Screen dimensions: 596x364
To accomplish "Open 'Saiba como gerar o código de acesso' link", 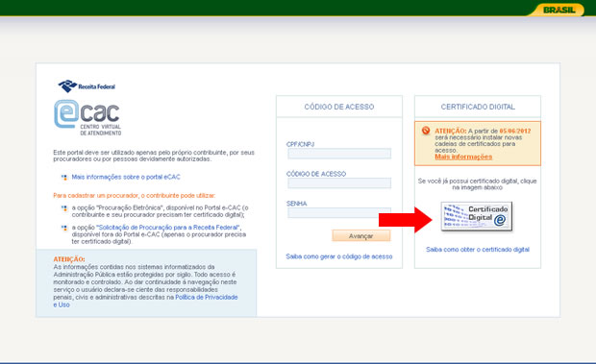I will pyautogui.click(x=339, y=256).
